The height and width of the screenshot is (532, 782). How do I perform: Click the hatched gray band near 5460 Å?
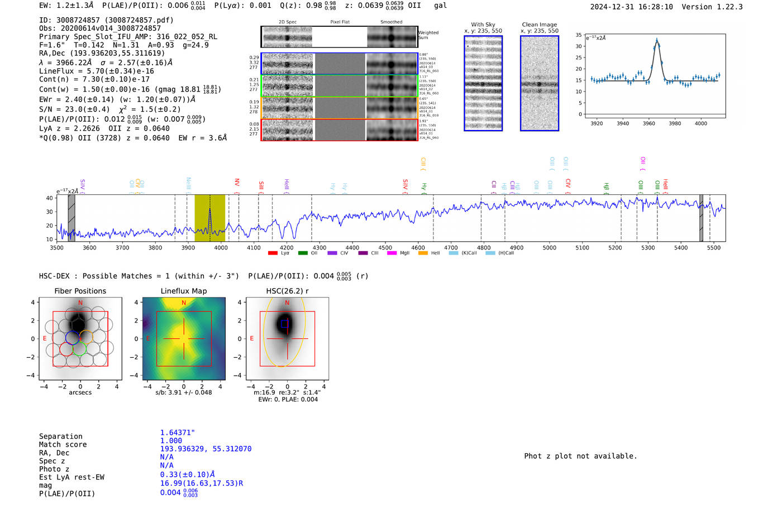[x=701, y=218]
